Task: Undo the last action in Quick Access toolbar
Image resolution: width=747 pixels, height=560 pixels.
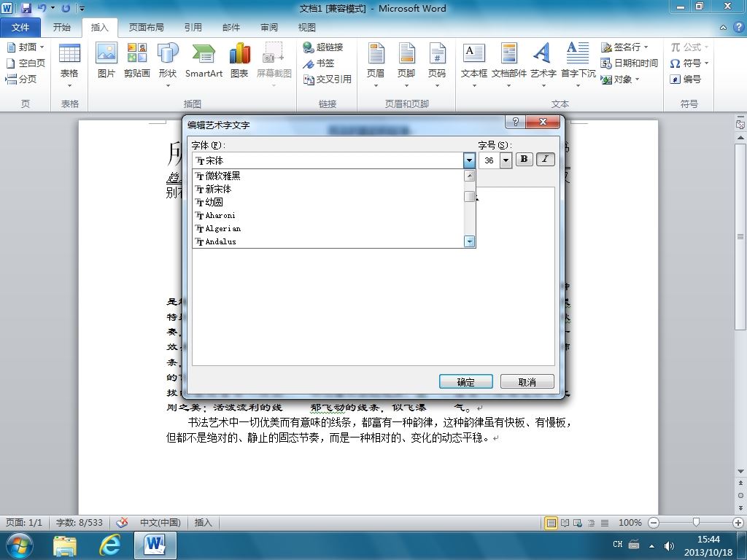Action: 42,7
